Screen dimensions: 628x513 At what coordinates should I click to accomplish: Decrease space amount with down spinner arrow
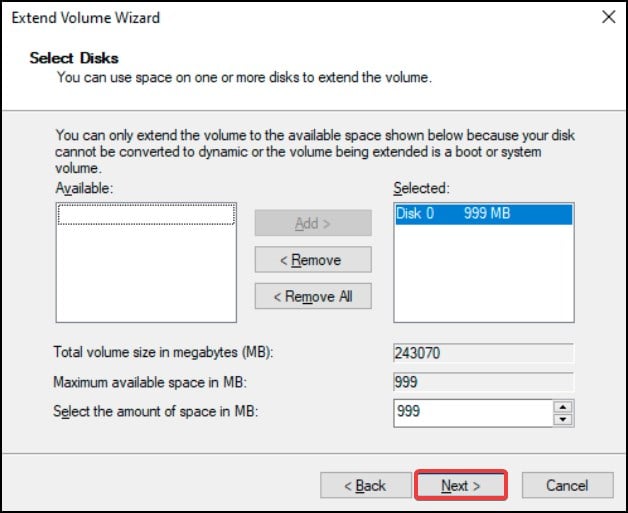click(x=563, y=419)
